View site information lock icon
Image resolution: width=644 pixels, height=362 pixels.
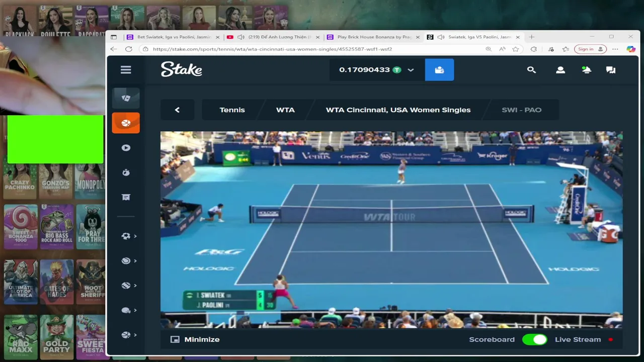(146, 49)
